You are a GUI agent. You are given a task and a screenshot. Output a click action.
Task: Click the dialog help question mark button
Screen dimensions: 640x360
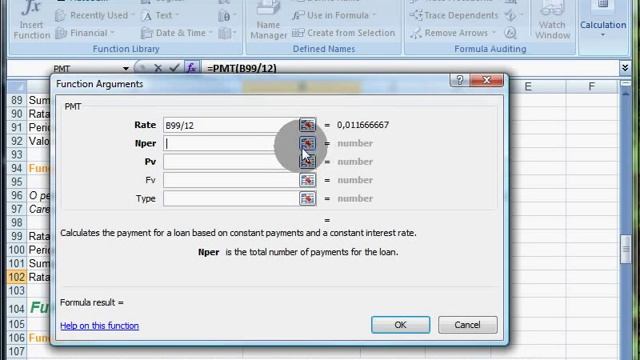pyautogui.click(x=460, y=80)
